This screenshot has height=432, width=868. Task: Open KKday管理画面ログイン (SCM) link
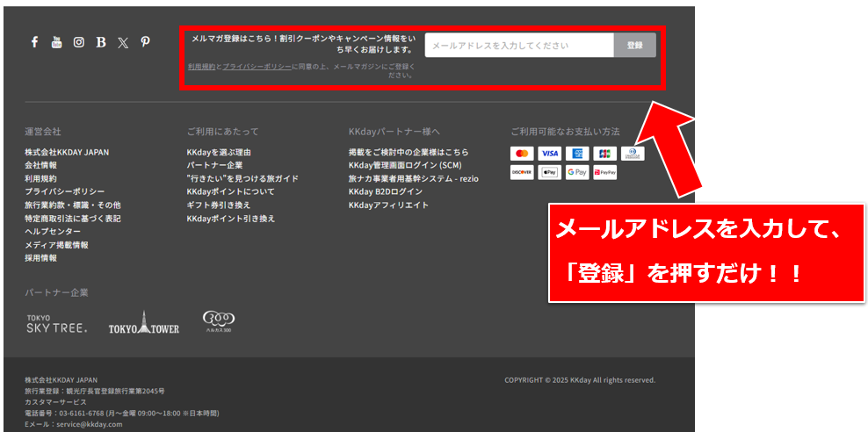point(405,165)
